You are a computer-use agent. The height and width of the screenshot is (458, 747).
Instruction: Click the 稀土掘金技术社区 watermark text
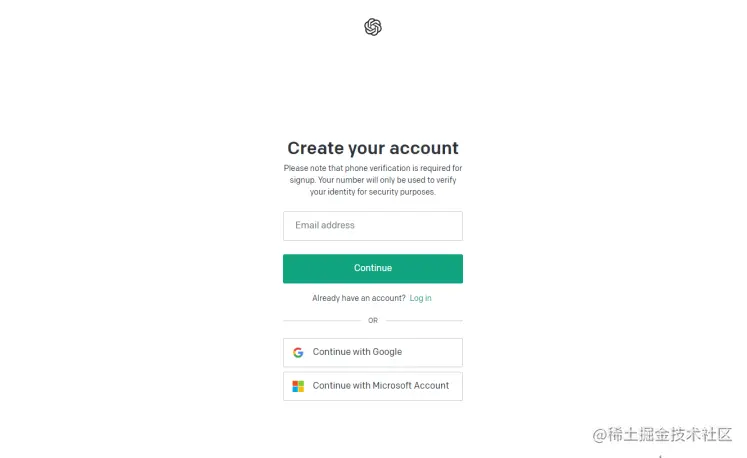coord(670,435)
